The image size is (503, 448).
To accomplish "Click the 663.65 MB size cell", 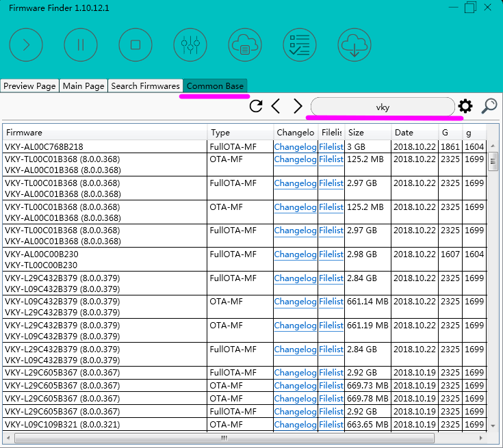I will click(x=367, y=424).
